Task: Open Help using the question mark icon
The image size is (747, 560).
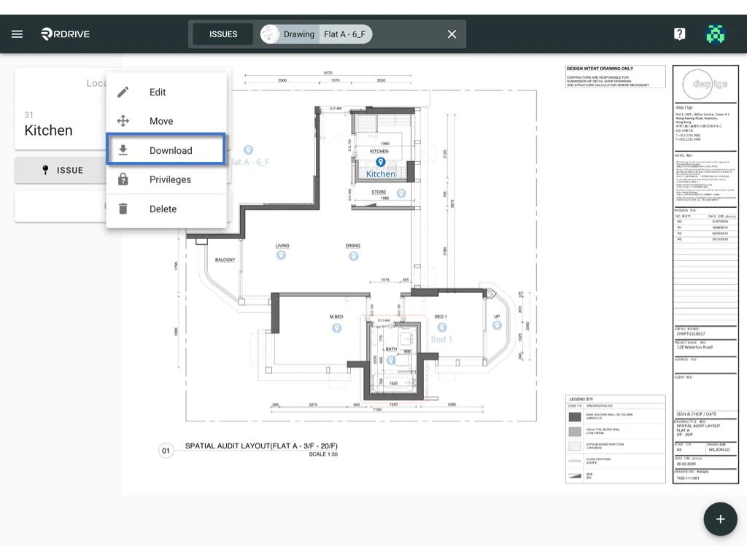Action: click(x=679, y=34)
